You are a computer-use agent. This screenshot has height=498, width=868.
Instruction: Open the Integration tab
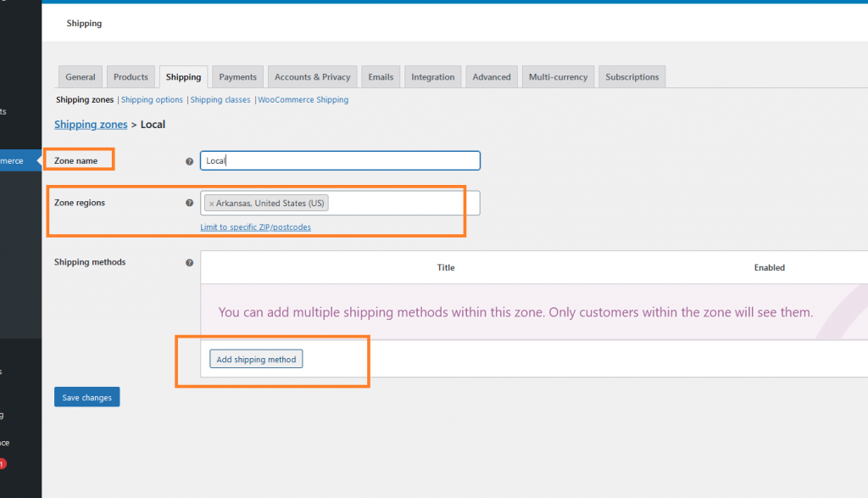[x=432, y=77]
